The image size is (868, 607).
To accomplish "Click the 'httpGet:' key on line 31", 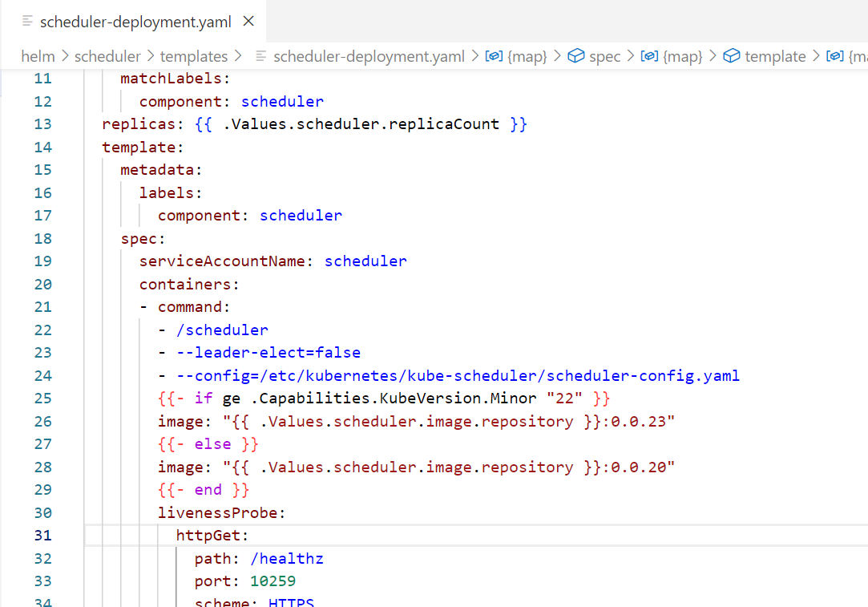I will pos(212,536).
